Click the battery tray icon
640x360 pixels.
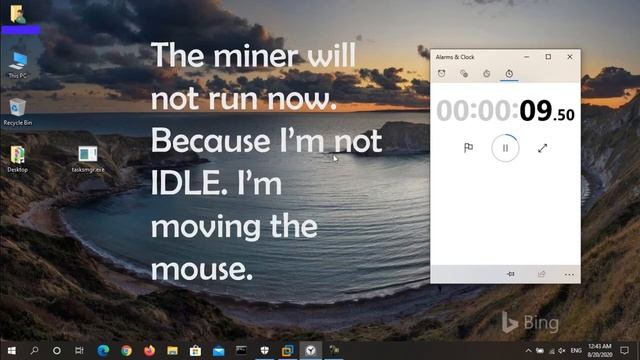pyautogui.click(x=540, y=351)
